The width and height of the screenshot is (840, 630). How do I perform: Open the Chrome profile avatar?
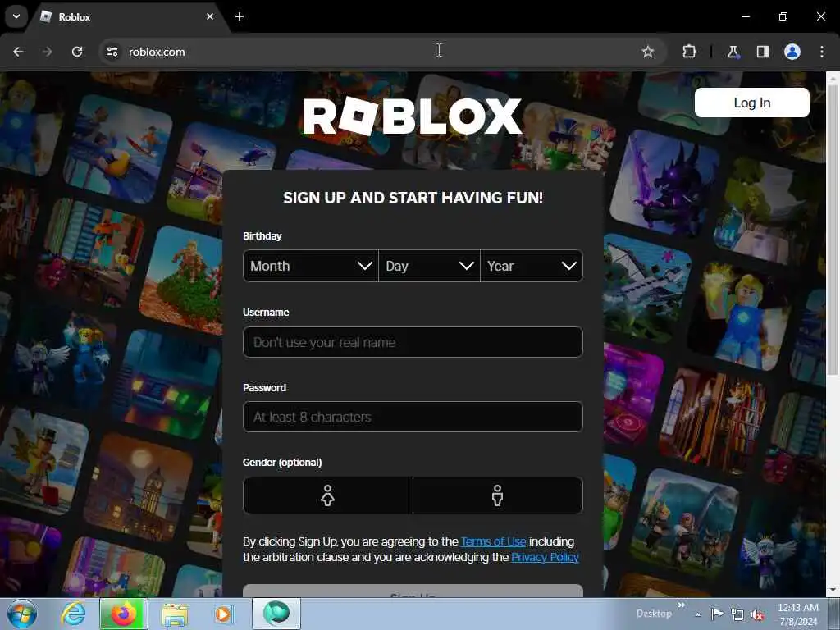pyautogui.click(x=792, y=52)
